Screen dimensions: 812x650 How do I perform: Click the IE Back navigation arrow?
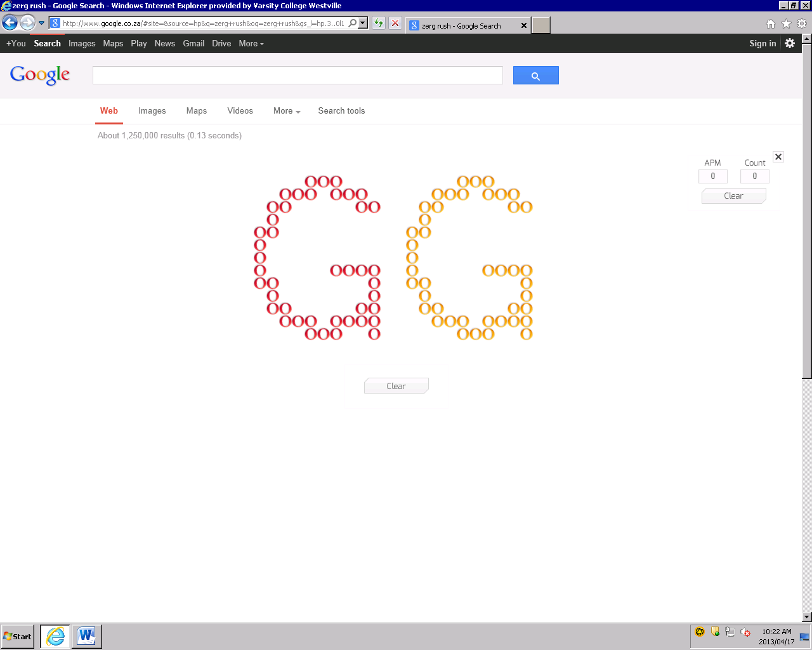tap(10, 23)
